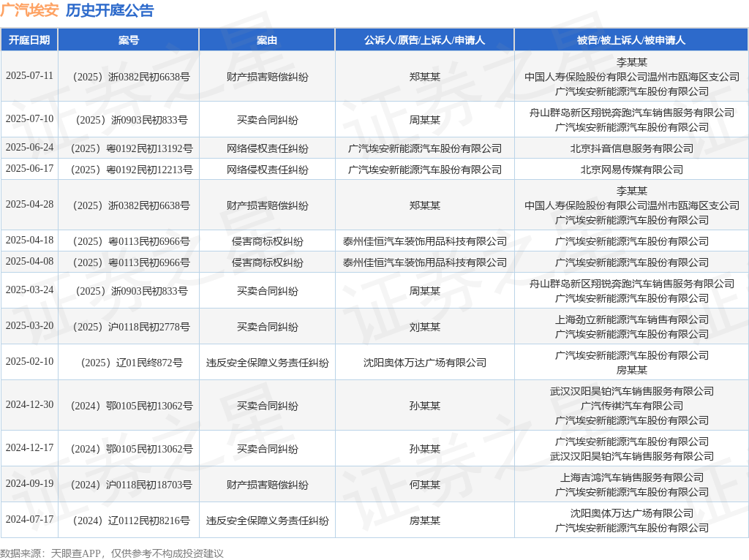Click the date 2024-12-30

tap(29, 405)
